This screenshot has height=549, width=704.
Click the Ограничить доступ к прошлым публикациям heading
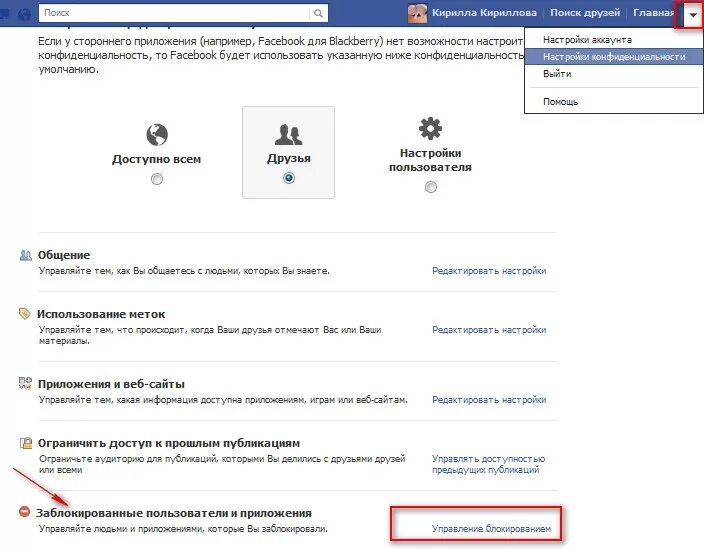[169, 443]
